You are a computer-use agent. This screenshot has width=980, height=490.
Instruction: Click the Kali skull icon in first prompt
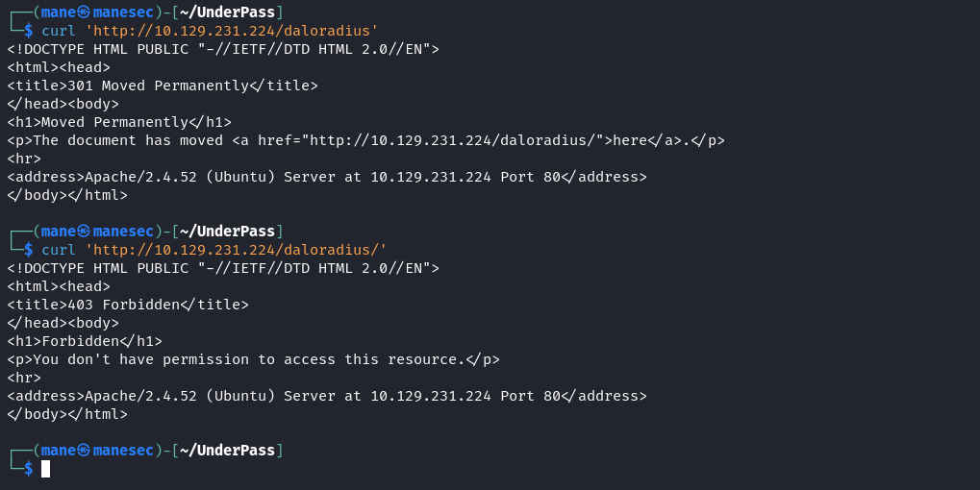[84, 12]
